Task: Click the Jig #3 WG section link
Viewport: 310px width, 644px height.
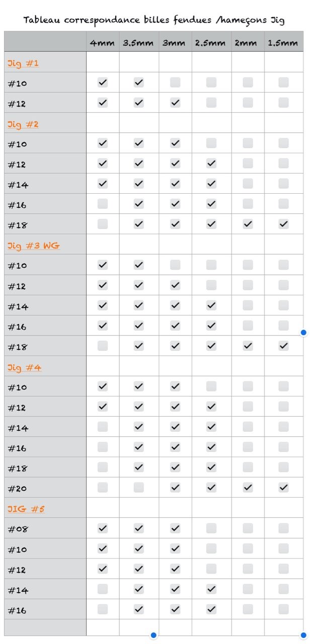Action: [x=34, y=246]
